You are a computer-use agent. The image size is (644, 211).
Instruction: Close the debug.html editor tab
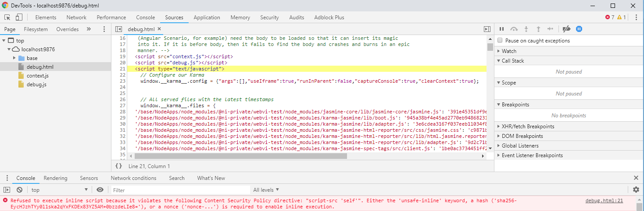(x=160, y=29)
